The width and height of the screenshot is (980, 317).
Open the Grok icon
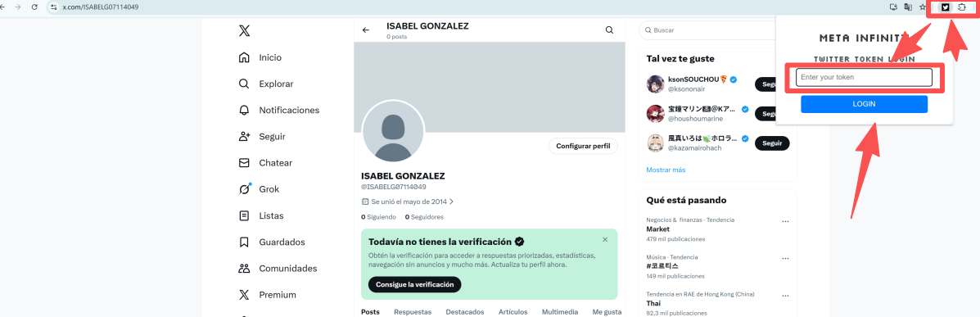[x=244, y=189]
